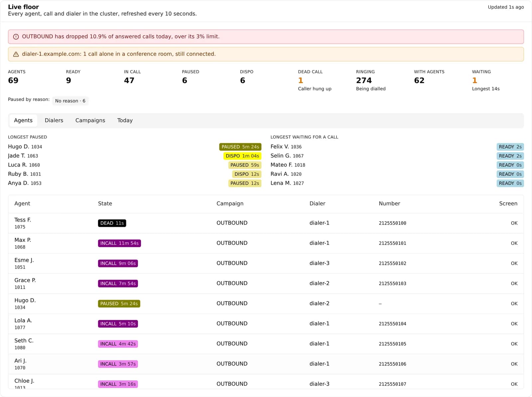Click the In Call stat showing 47
532x397 pixels.
(x=132, y=77)
